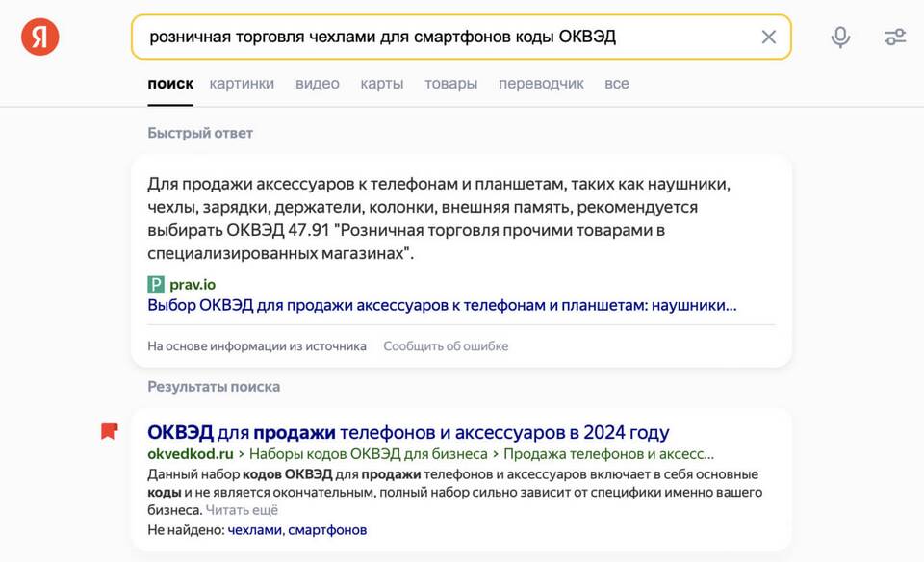Image resolution: width=924 pixels, height=562 pixels.
Task: Open the товары tab
Action: pyautogui.click(x=450, y=84)
